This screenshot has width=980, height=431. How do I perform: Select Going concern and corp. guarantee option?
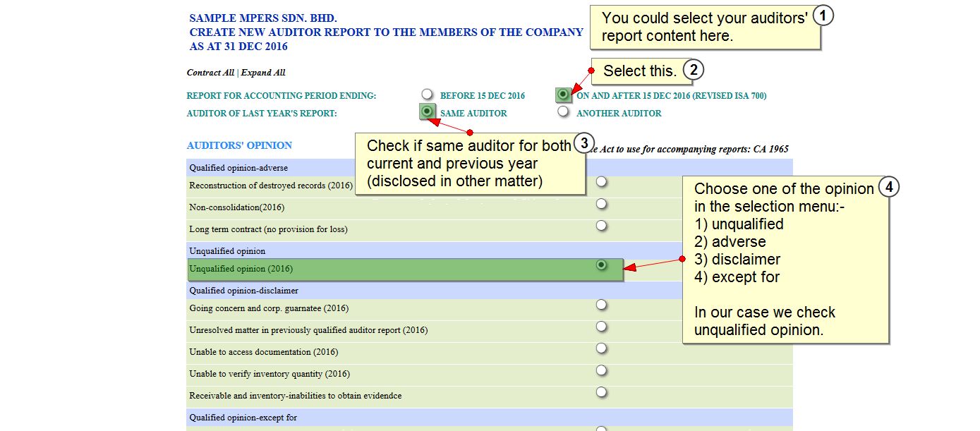click(601, 305)
